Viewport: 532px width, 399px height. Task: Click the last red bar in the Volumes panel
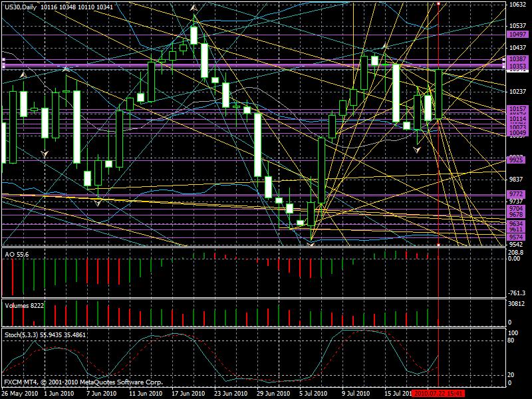tap(438, 323)
